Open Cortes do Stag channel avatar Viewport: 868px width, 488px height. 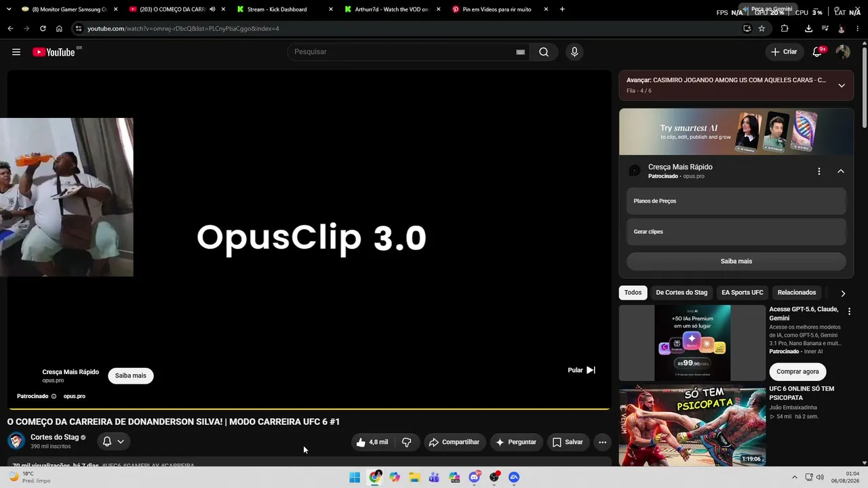click(16, 441)
